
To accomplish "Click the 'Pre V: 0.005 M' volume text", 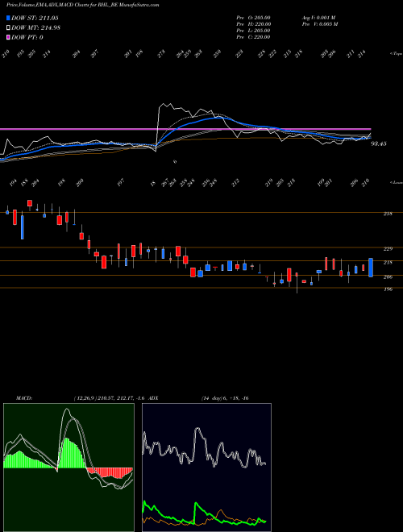I will pos(320,24).
